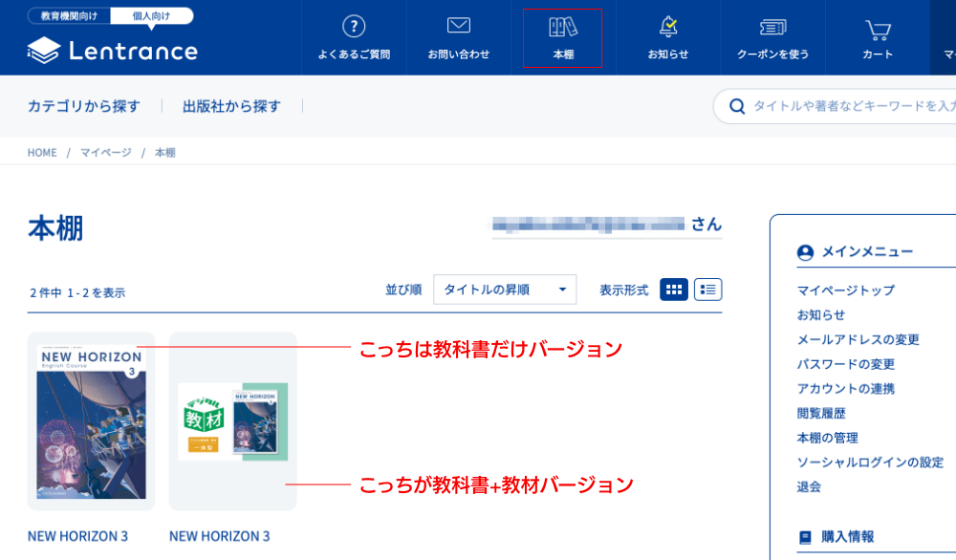The width and height of the screenshot is (956, 560).
Task: Click the Lentrance logo
Action: [x=113, y=51]
